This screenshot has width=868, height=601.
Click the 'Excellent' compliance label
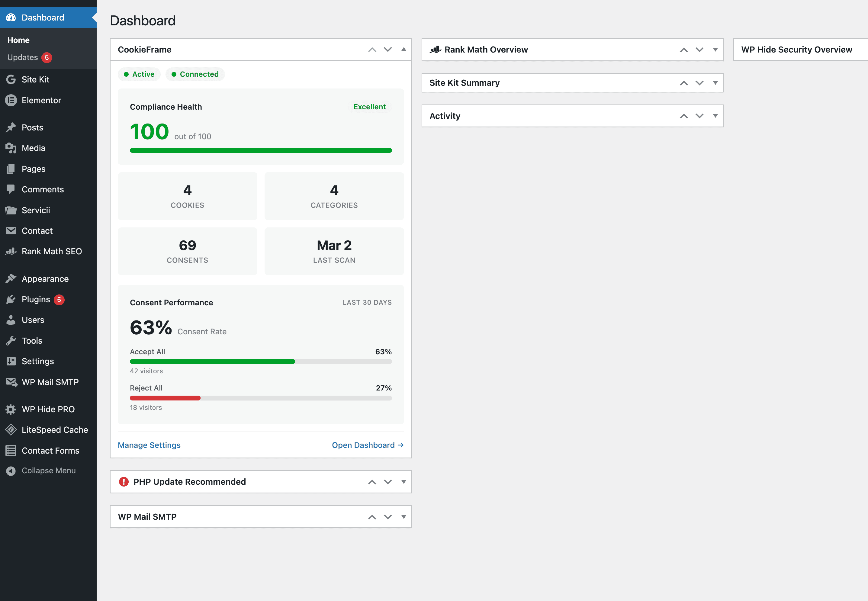pyautogui.click(x=369, y=107)
